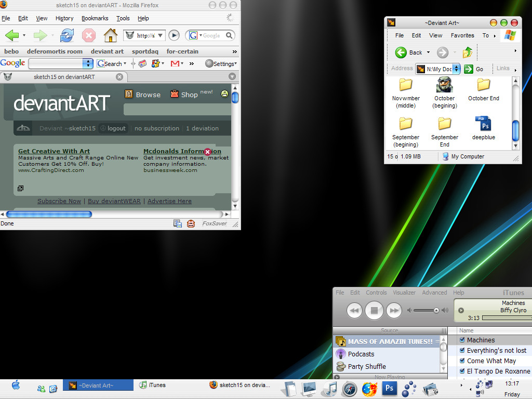The width and height of the screenshot is (532, 399).
Task: Open Google toolbar search field dropdown
Action: click(88, 63)
